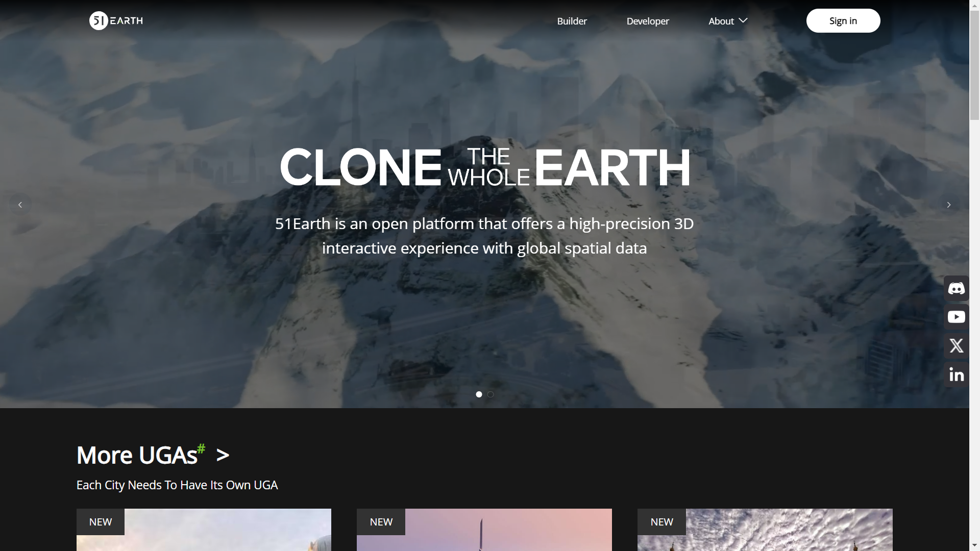Select the first carousel indicator dot

pos(479,394)
